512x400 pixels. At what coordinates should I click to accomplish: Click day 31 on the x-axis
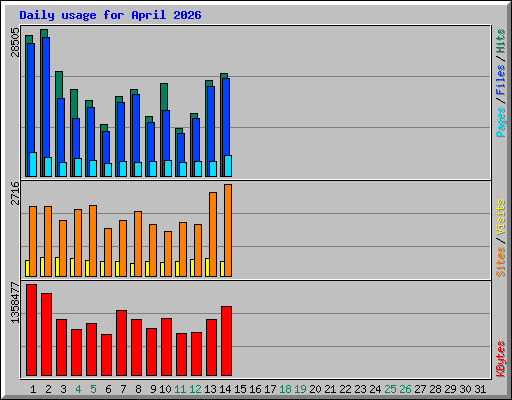click(480, 389)
